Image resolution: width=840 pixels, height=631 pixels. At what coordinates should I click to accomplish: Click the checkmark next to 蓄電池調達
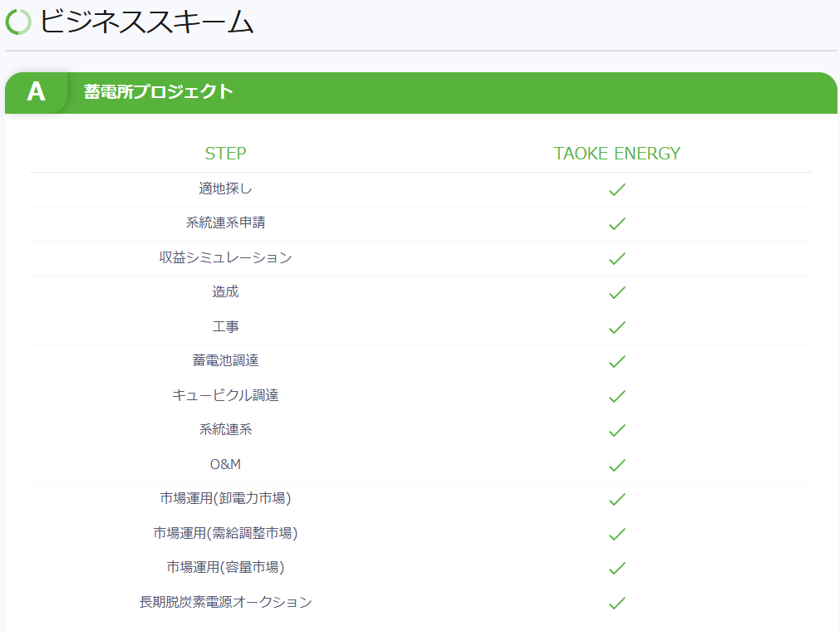[616, 362]
